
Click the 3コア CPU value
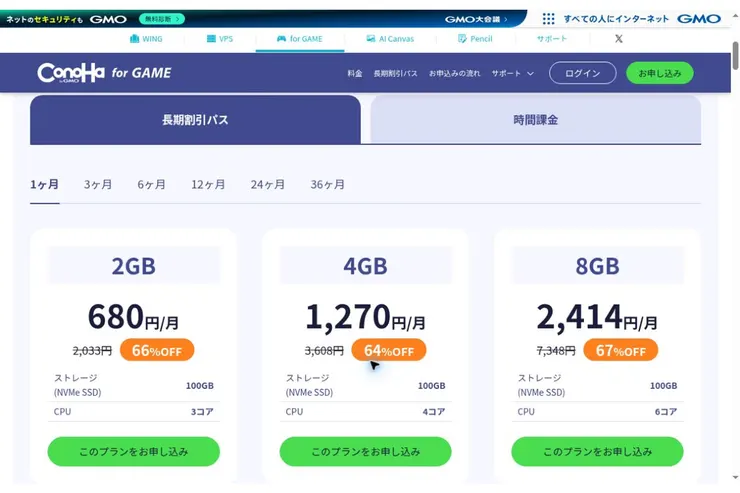point(202,412)
